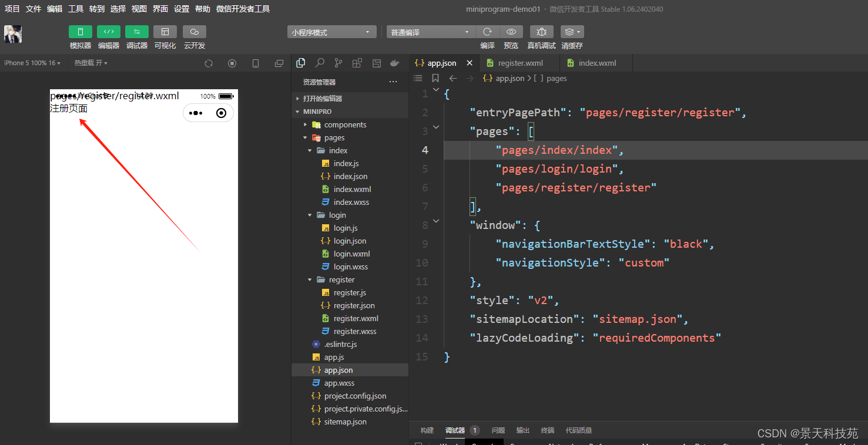Open the hot reload dropdown
Screen dimensions: 868x445
(91, 63)
